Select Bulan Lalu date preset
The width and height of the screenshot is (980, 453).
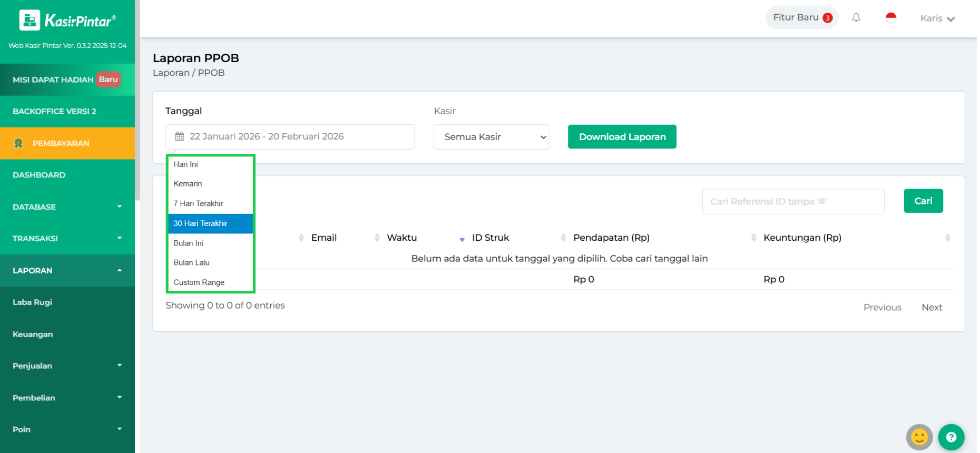192,262
